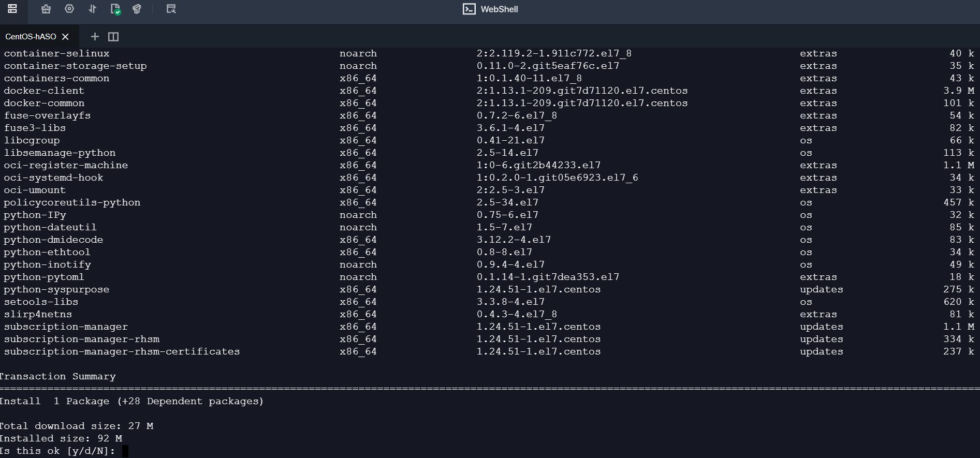Click package name oci-systemd-hook
980x458 pixels.
click(x=53, y=178)
